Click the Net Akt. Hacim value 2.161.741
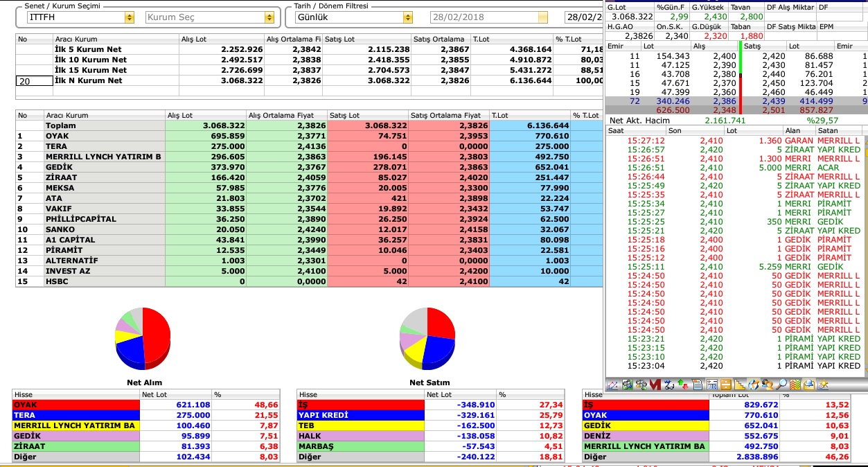 pyautogui.click(x=725, y=121)
